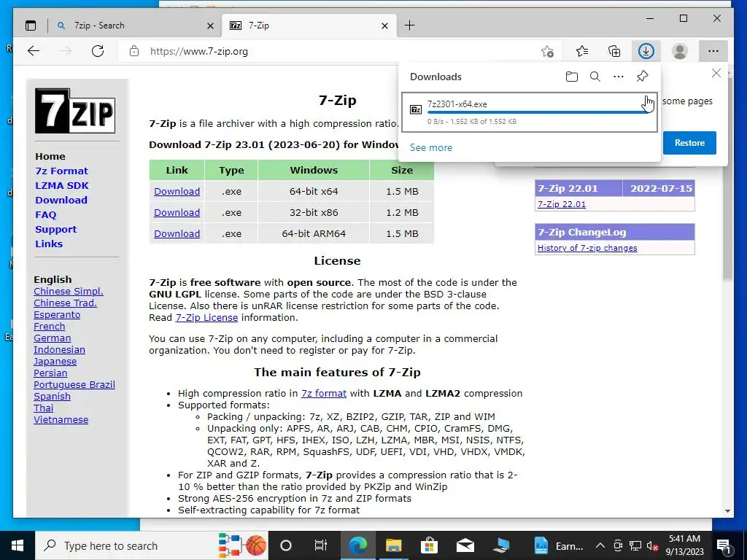747x560 pixels.
Task: Open History of 7-zip changes link
Action: coord(587,248)
